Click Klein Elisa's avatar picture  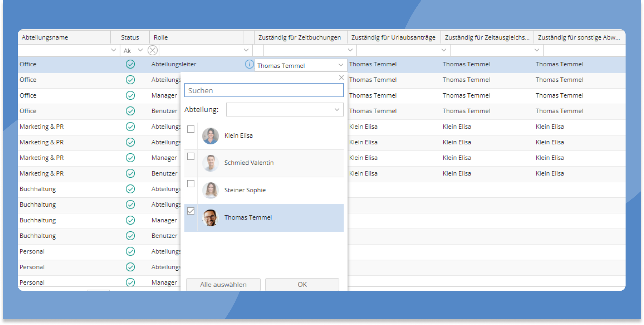(x=210, y=136)
